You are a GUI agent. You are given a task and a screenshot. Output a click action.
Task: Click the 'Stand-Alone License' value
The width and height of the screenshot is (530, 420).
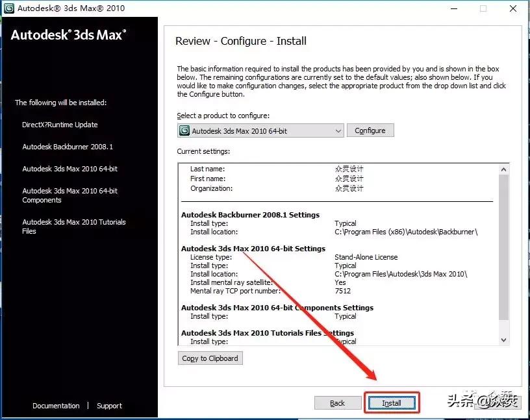(x=366, y=257)
